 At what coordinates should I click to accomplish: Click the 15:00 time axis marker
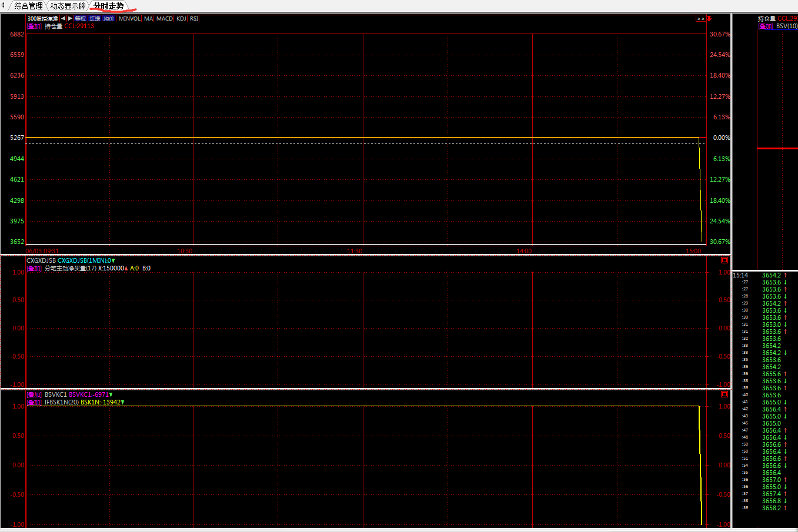click(x=693, y=251)
